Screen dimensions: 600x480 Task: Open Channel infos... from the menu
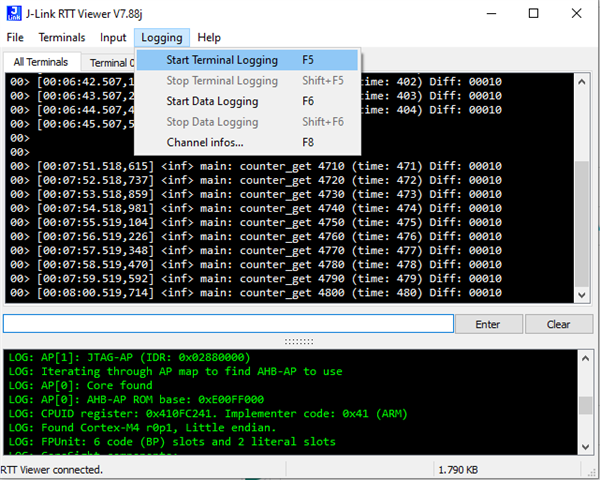(x=204, y=142)
